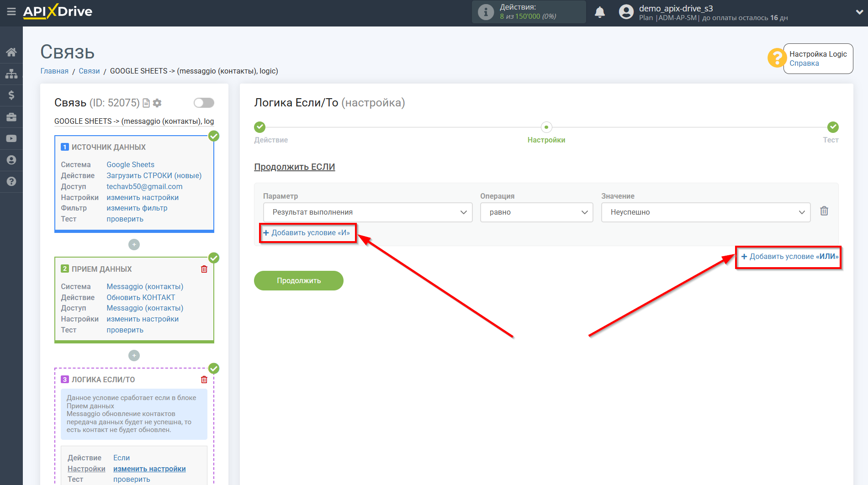Click Добавить условие «И» link
868x485 pixels.
[307, 233]
